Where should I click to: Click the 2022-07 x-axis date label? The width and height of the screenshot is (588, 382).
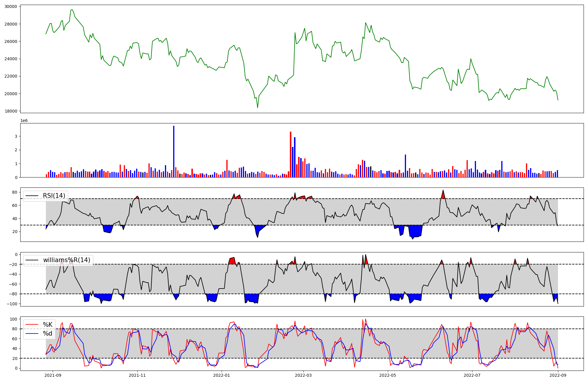pyautogui.click(x=472, y=375)
